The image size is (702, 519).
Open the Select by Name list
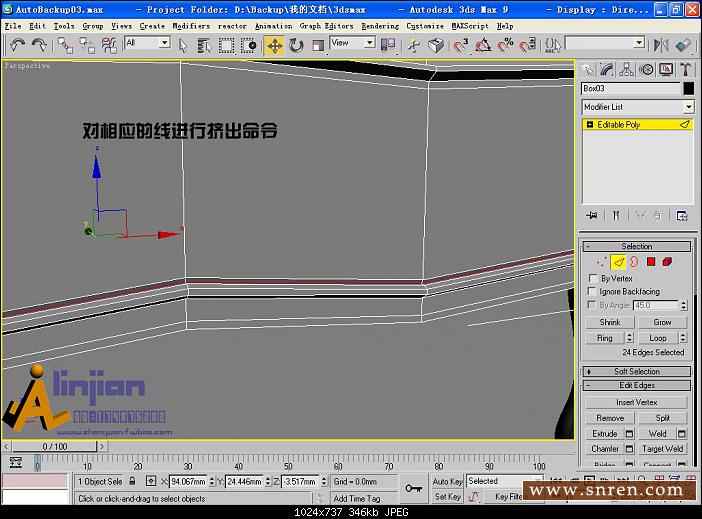coord(204,45)
